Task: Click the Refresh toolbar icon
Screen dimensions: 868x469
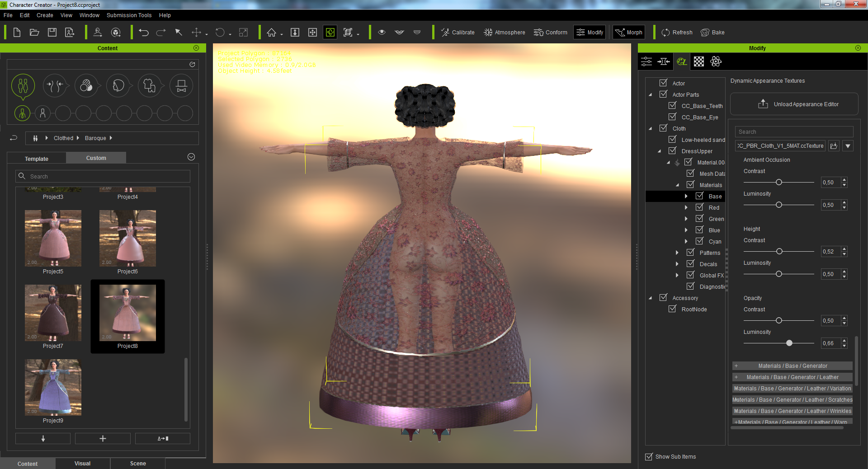Action: coord(677,33)
